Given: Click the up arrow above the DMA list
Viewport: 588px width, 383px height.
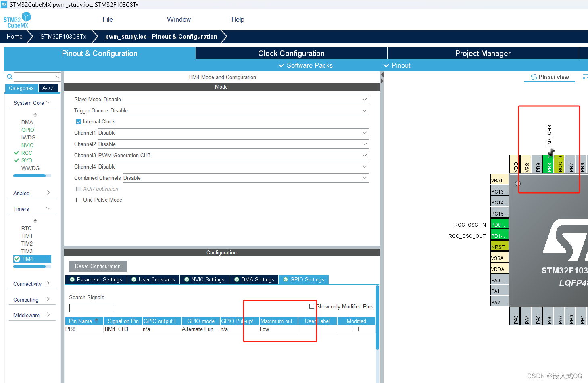Looking at the screenshot, I should coord(35,115).
